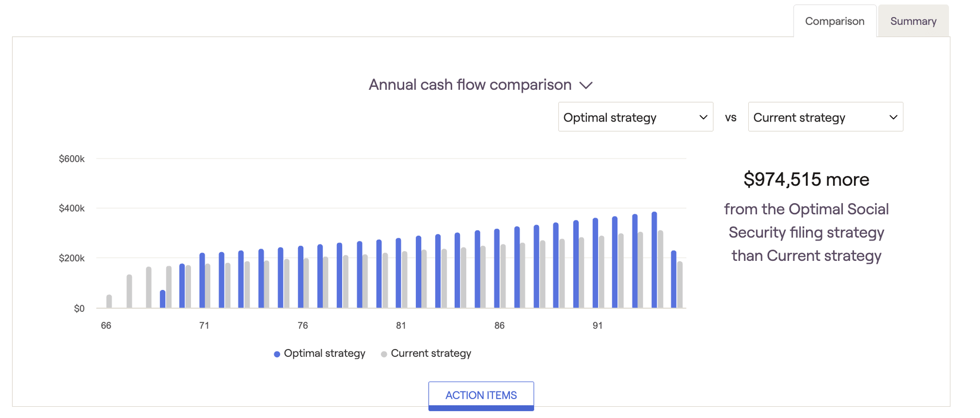Select the blue bar at age 86
Image resolution: width=980 pixels, height=418 pixels.
point(497,268)
